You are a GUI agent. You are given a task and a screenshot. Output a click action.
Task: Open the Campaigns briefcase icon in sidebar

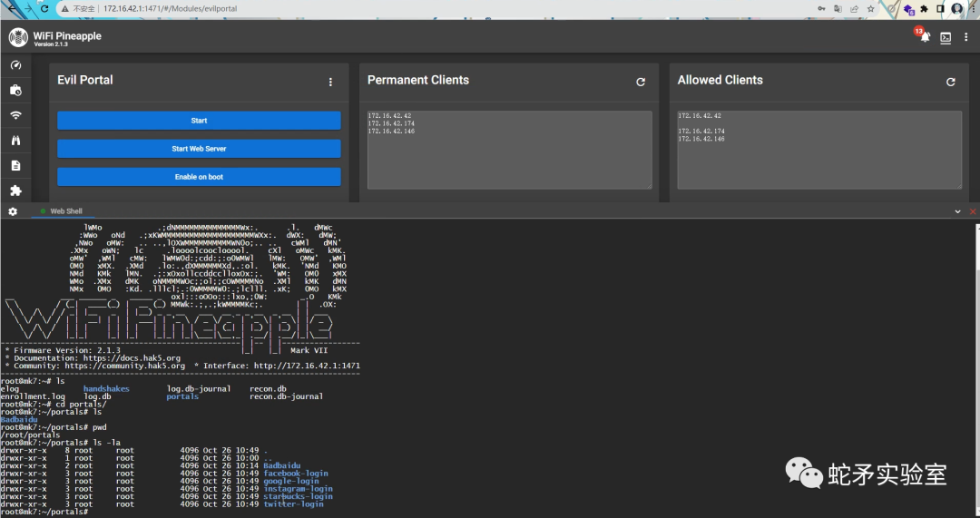[x=16, y=90]
